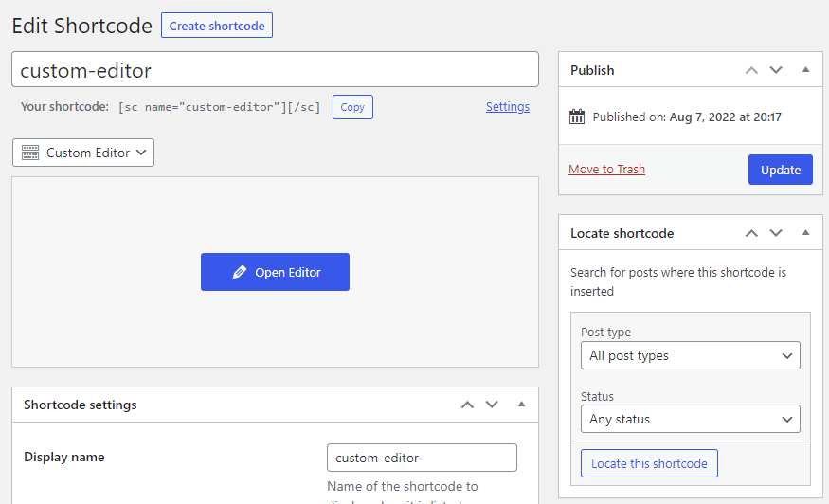Copy the shortcode to clipboard
The height and width of the screenshot is (504, 829).
(x=352, y=107)
